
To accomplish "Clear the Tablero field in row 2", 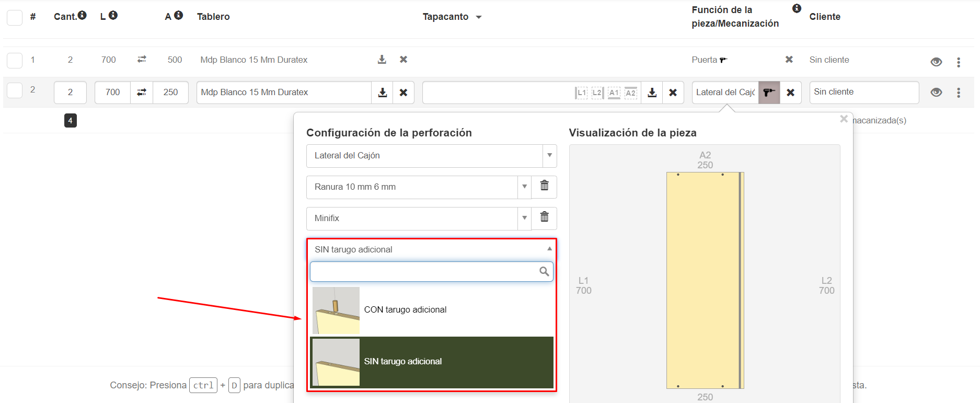I will 403,93.
